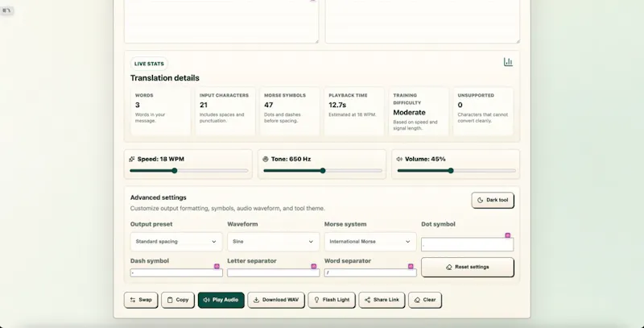Image resolution: width=644 pixels, height=328 pixels.
Task: Click the Share Link button
Action: [382, 300]
